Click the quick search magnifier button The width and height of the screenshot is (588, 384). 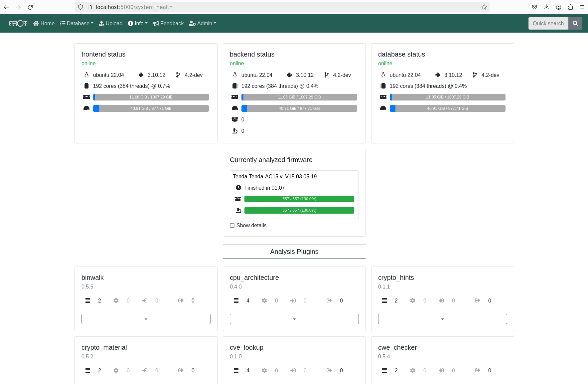[575, 23]
